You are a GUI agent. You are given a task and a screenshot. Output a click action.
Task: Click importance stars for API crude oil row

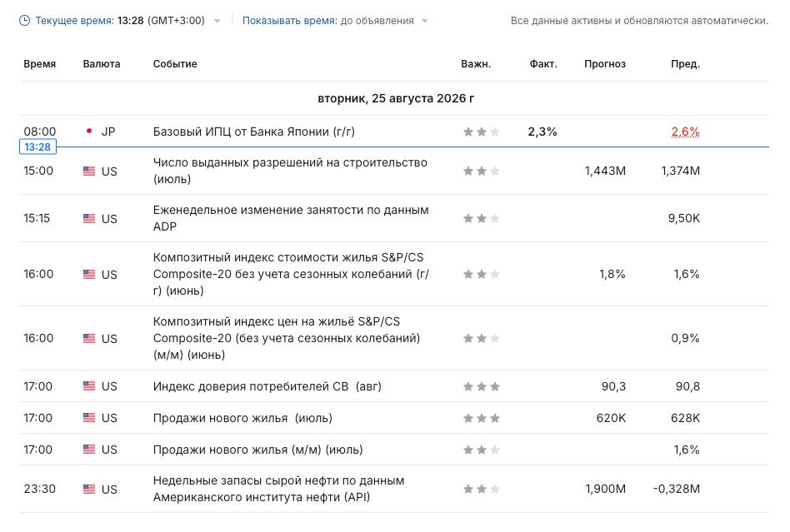click(x=482, y=489)
